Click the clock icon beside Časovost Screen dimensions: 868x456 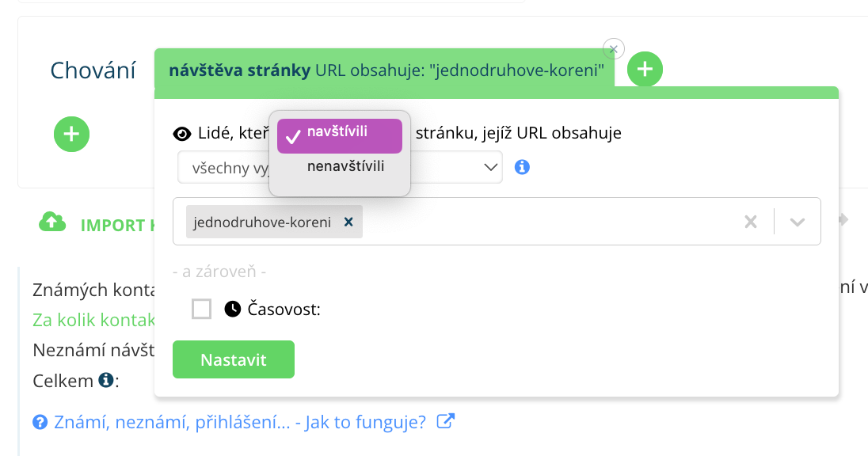pos(232,310)
